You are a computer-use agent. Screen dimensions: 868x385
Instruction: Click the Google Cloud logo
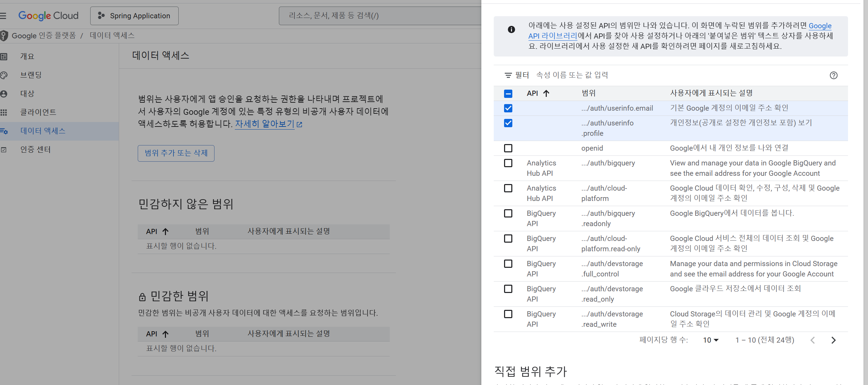click(x=48, y=16)
